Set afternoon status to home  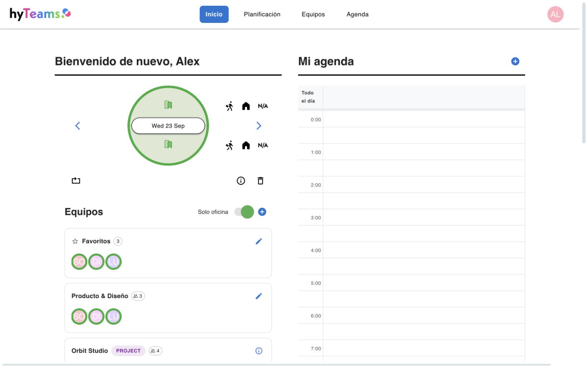pyautogui.click(x=246, y=145)
